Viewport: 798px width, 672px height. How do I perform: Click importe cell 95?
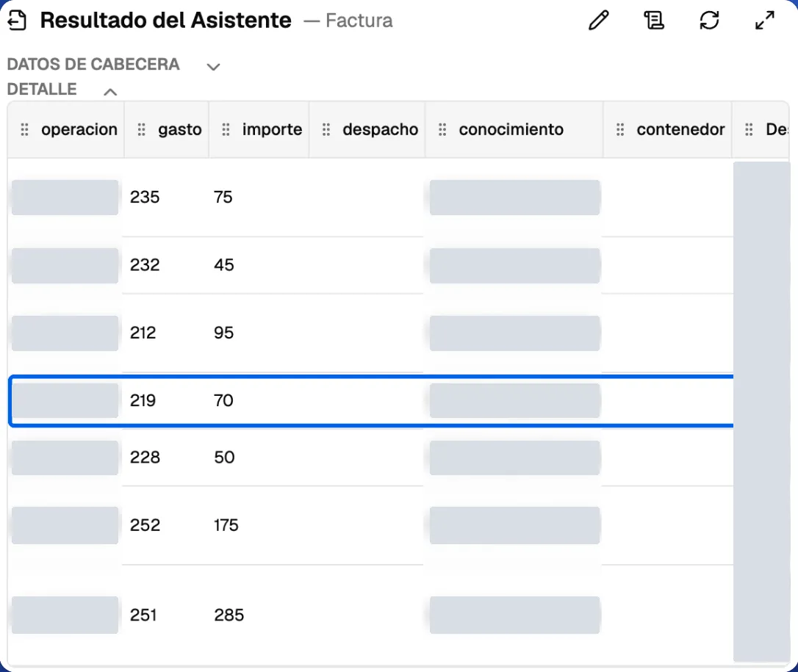pyautogui.click(x=223, y=333)
